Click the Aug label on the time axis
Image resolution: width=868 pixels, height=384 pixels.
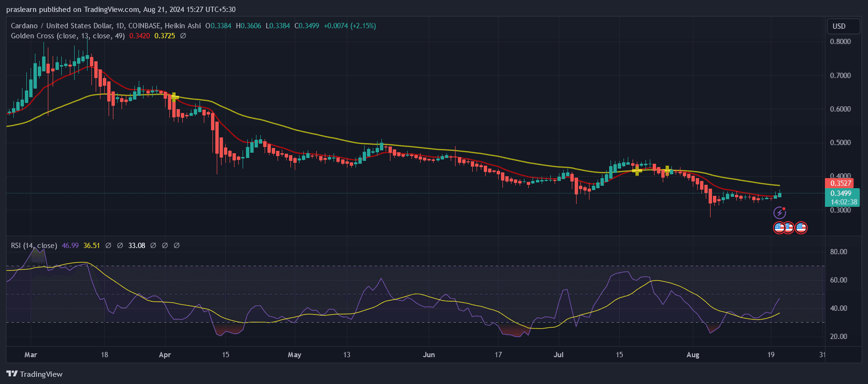[693, 355]
